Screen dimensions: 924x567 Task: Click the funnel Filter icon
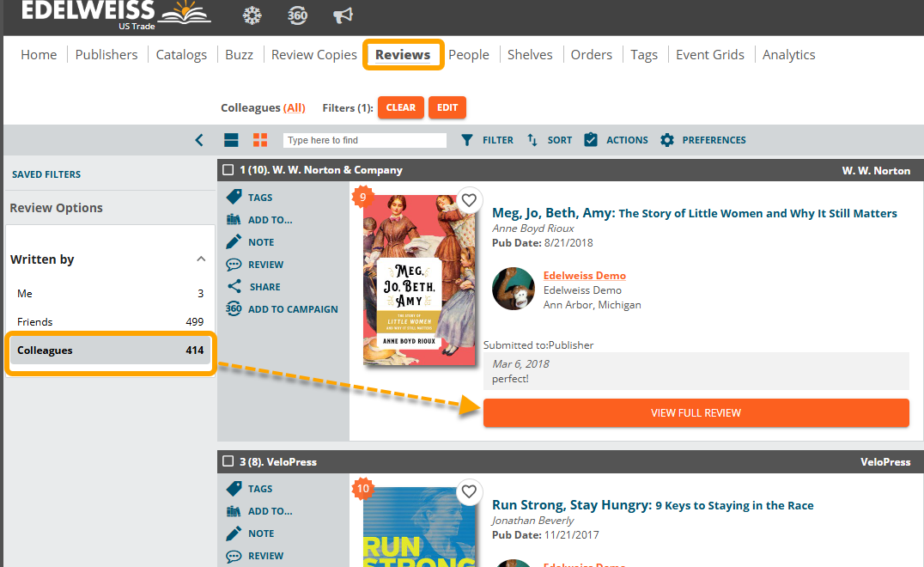coord(466,140)
